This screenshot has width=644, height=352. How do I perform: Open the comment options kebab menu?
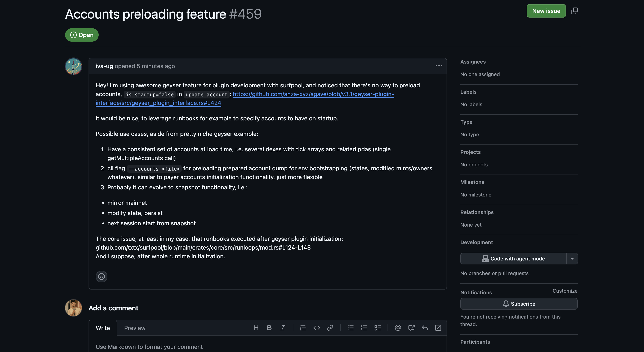(x=439, y=66)
